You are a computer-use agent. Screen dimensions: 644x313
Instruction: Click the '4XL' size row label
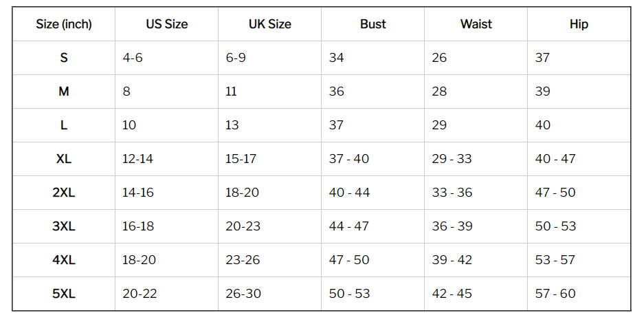tap(64, 260)
